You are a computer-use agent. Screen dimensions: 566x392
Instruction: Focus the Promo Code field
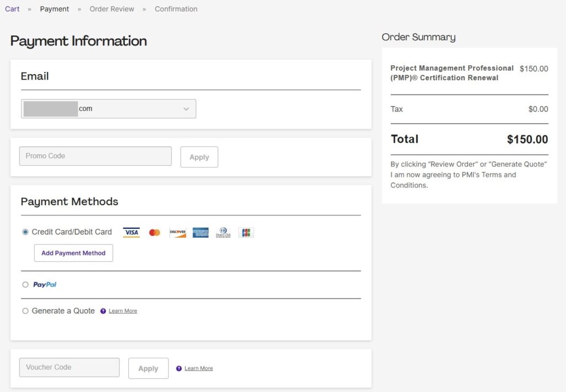96,156
